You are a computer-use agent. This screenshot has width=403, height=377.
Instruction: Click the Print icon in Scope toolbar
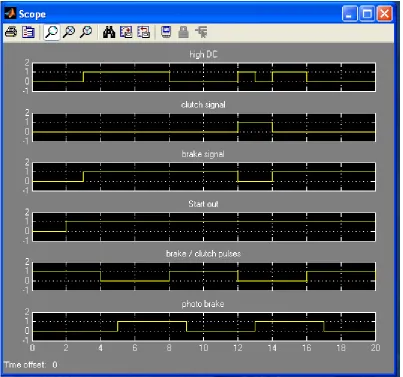(x=11, y=32)
